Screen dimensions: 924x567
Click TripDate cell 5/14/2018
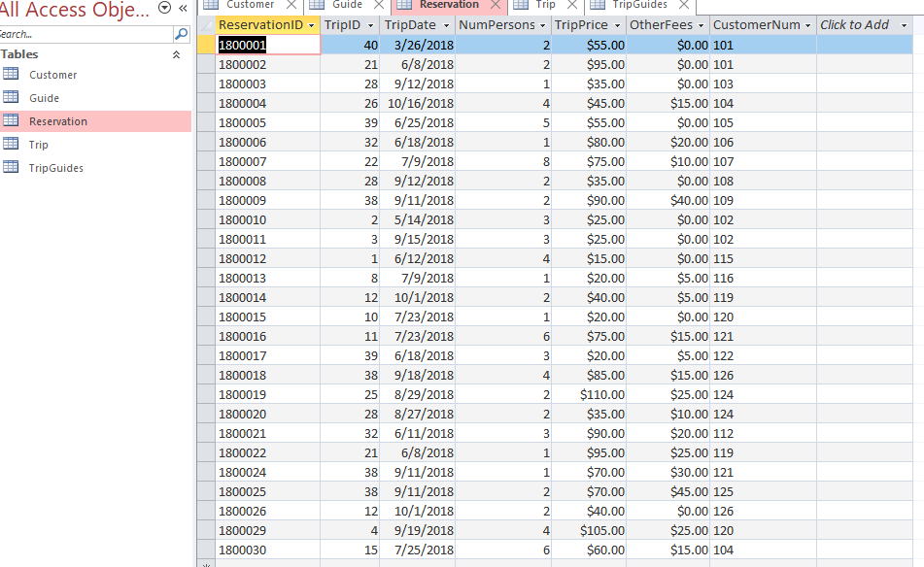pos(418,219)
